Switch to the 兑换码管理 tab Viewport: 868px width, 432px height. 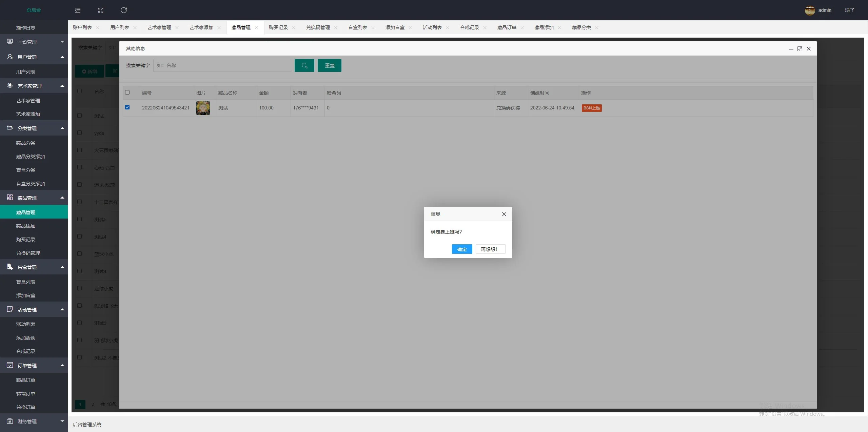tap(318, 27)
